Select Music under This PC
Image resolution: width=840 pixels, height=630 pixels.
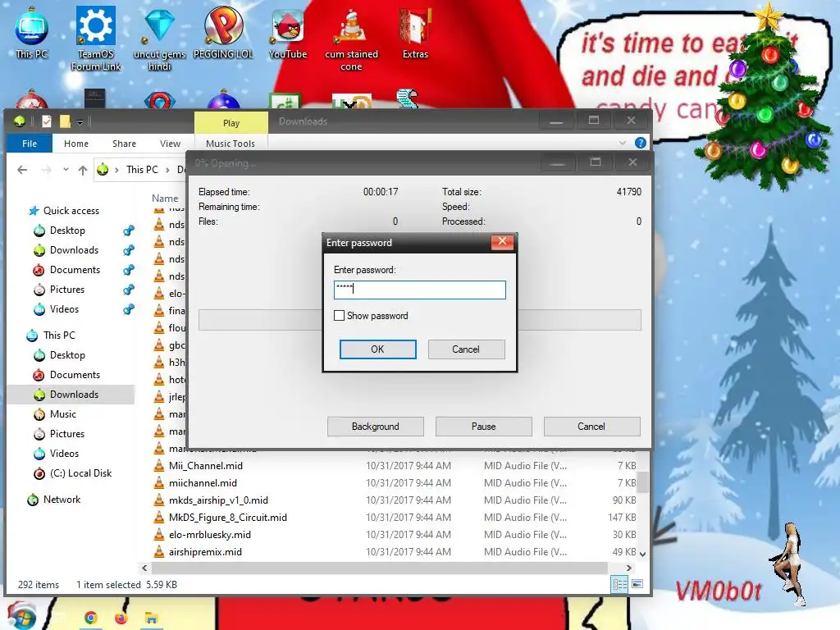click(62, 414)
